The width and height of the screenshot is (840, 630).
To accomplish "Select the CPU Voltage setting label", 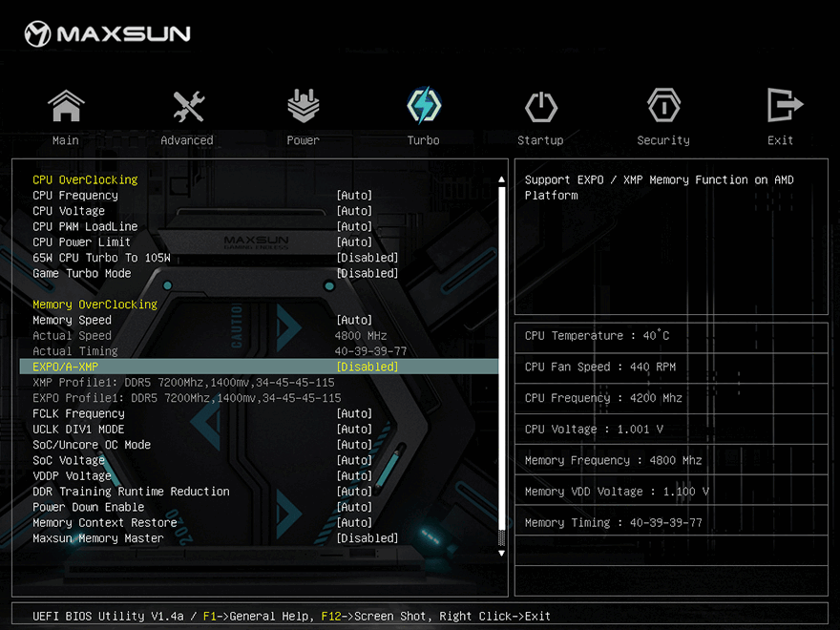I will point(69,211).
